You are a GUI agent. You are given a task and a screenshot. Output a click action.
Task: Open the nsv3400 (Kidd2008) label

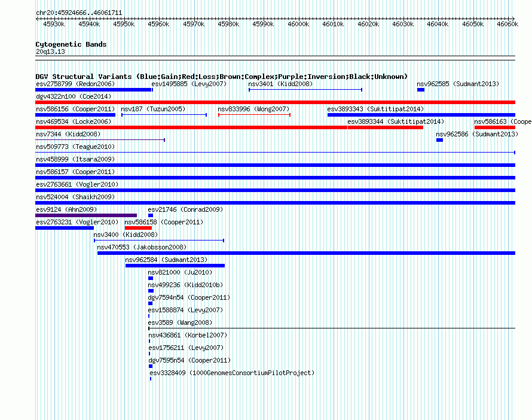pyautogui.click(x=126, y=235)
